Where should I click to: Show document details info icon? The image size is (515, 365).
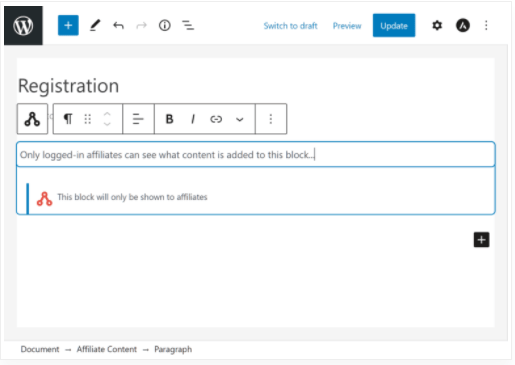click(x=165, y=25)
